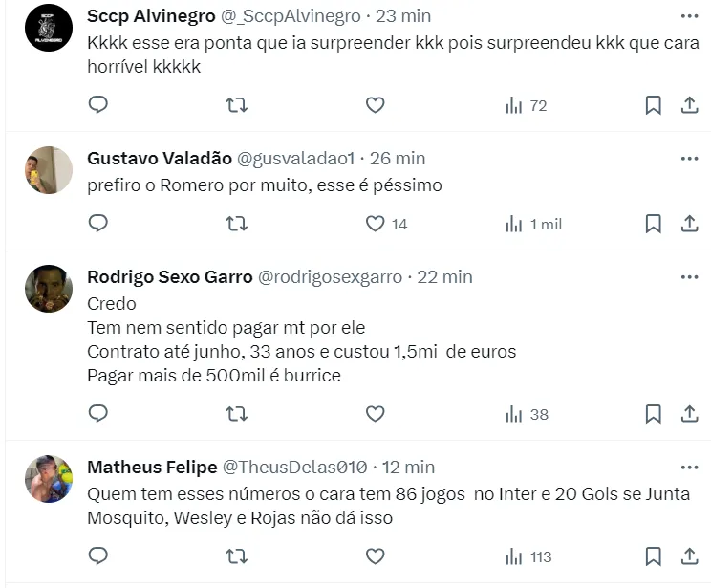The height and width of the screenshot is (588, 711).
Task: Click Sccp Alvinegro's profile avatar
Action: point(48,28)
